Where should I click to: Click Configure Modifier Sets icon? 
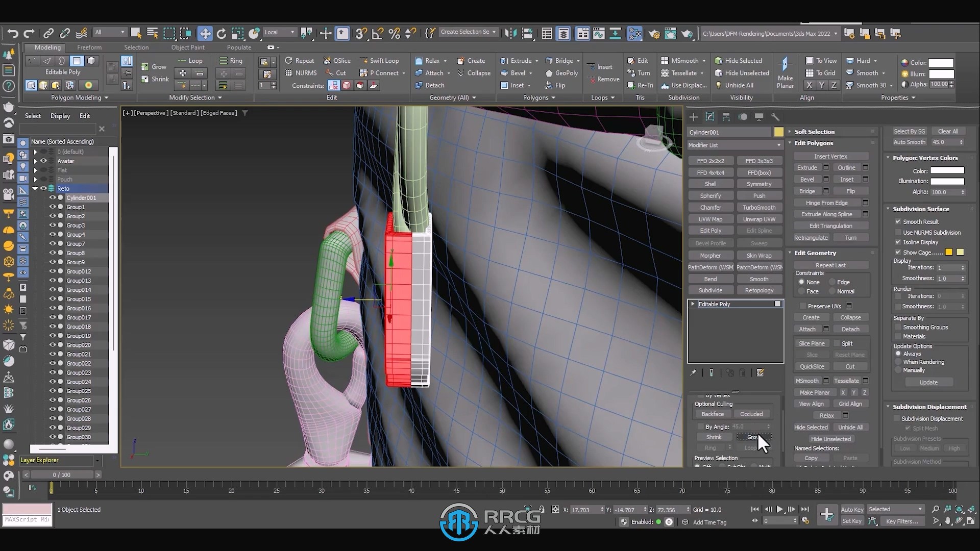point(760,373)
